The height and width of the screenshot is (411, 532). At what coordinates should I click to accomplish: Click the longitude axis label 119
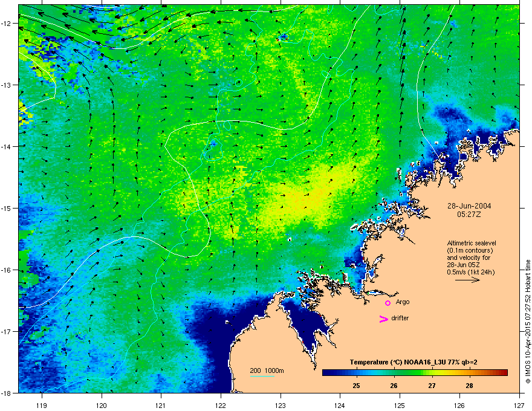coord(42,405)
